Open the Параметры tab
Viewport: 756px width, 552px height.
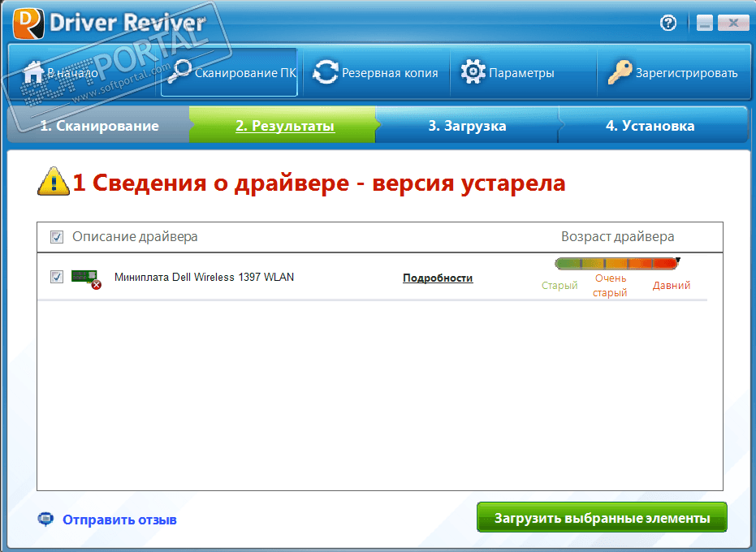pos(523,72)
